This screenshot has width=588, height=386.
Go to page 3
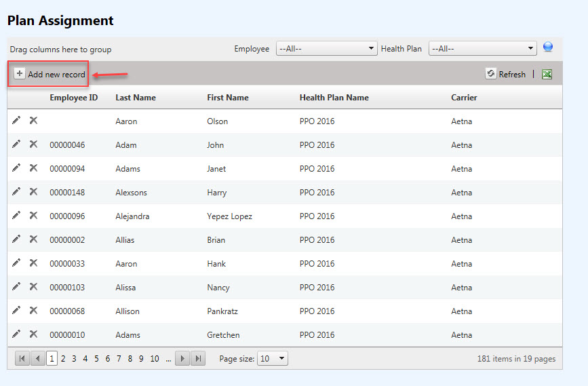74,359
